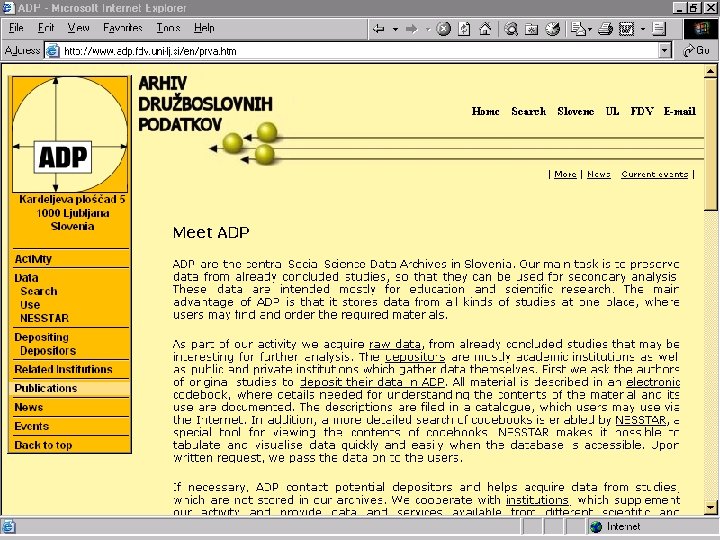
Task: Open NESSTAR in the sidebar menu
Action: tap(45, 318)
